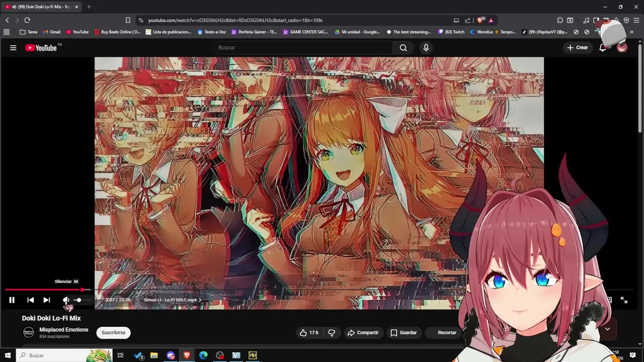
Task: Share the video with Compartir
Action: 363,332
